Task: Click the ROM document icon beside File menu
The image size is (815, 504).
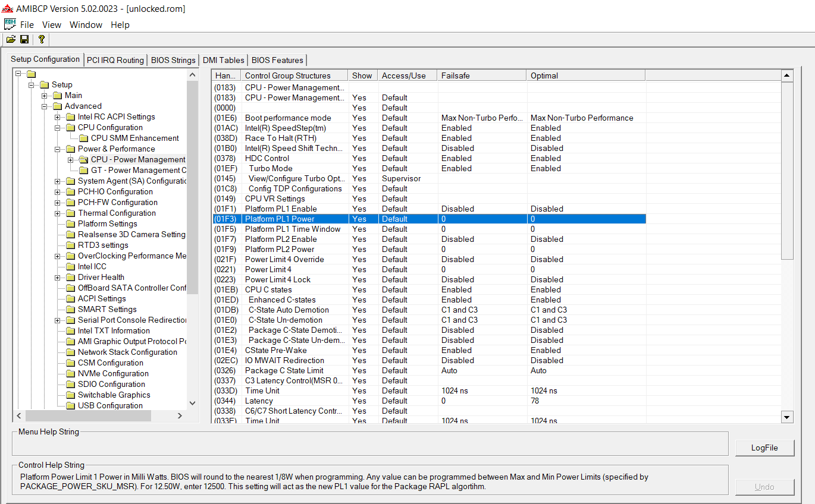Action: tap(10, 24)
